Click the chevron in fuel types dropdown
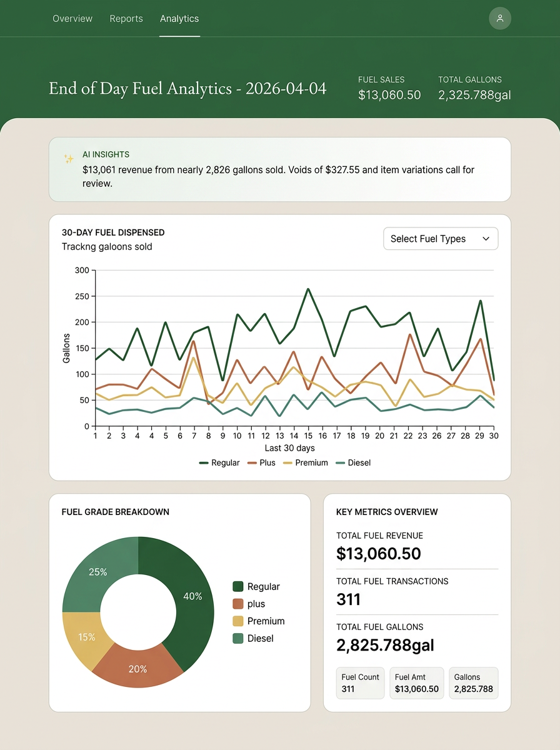Screen dimensions: 560x750 (486, 239)
